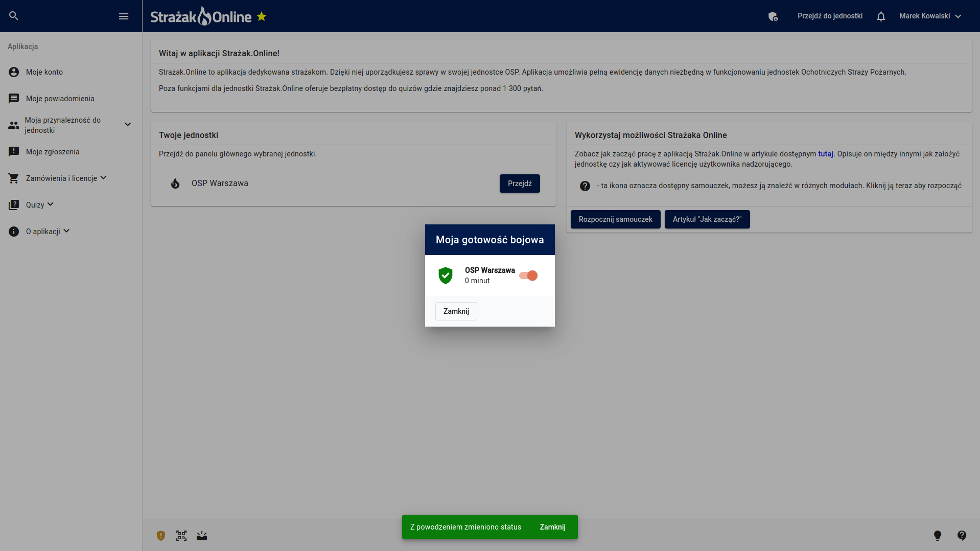
Task: Open the QR code scanner icon
Action: coord(181,536)
